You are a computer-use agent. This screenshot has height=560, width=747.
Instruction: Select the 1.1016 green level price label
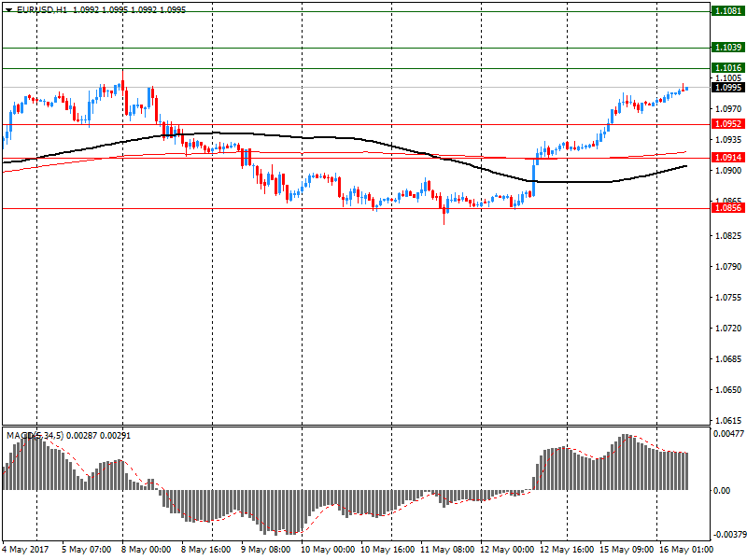pyautogui.click(x=728, y=67)
